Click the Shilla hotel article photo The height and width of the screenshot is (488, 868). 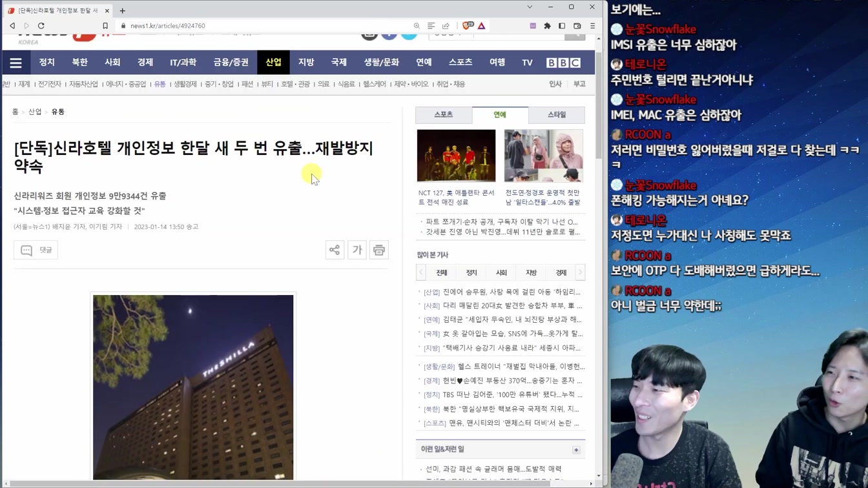(193, 387)
